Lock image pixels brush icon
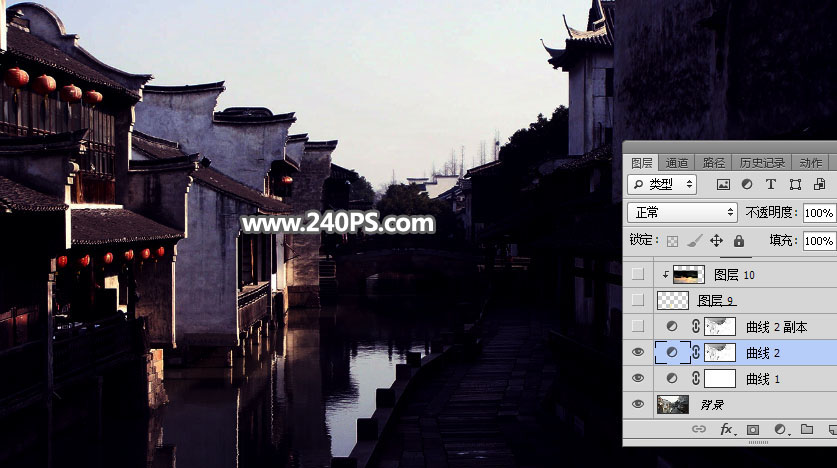Screen dimensions: 837x468 click(x=694, y=241)
